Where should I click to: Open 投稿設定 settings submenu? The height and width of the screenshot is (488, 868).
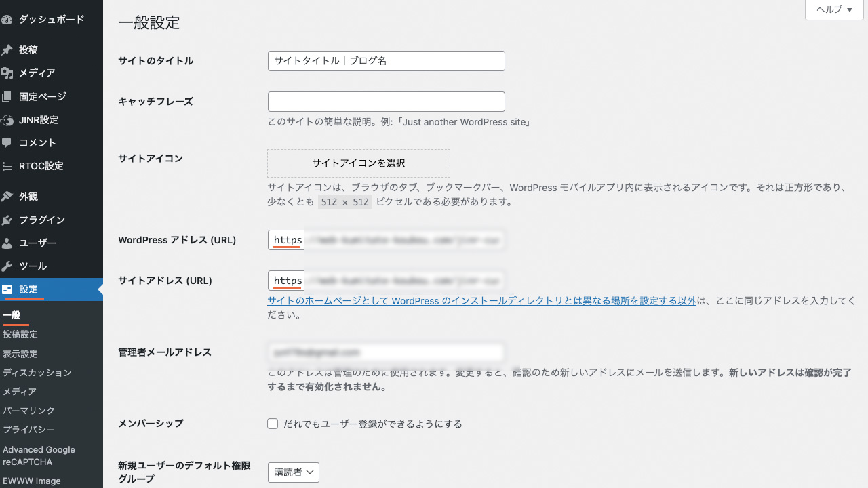point(20,334)
